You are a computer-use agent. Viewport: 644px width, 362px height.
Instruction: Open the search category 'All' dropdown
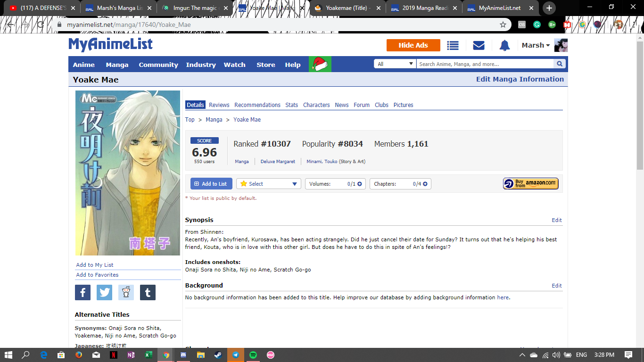[x=395, y=64]
